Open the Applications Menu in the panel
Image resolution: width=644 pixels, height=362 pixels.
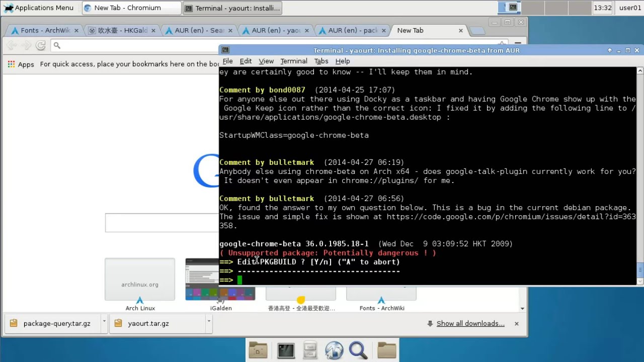pos(39,8)
